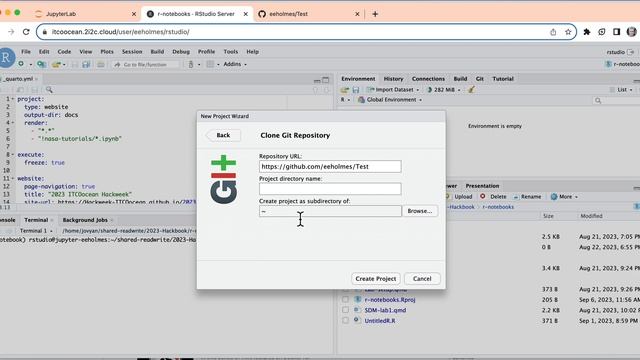Click the Print document icon in the toolbar

[x=100, y=64]
